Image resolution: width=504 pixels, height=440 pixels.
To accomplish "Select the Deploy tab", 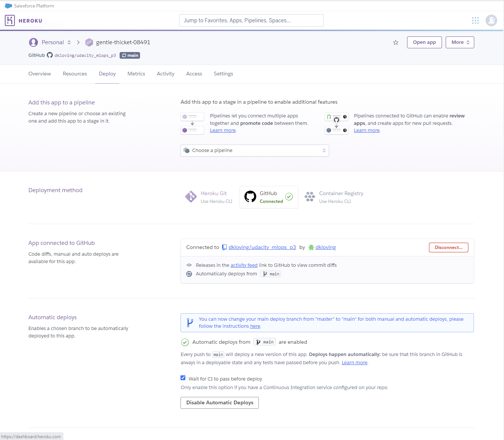I will coord(107,74).
